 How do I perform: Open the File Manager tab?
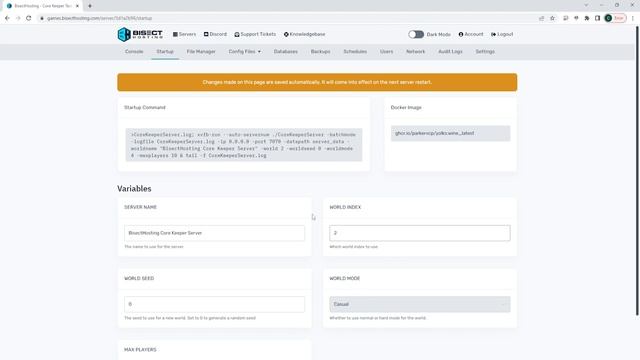click(201, 51)
